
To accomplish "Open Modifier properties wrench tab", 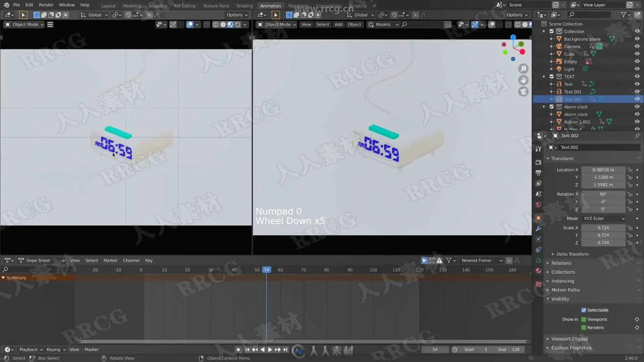I will point(538,229).
